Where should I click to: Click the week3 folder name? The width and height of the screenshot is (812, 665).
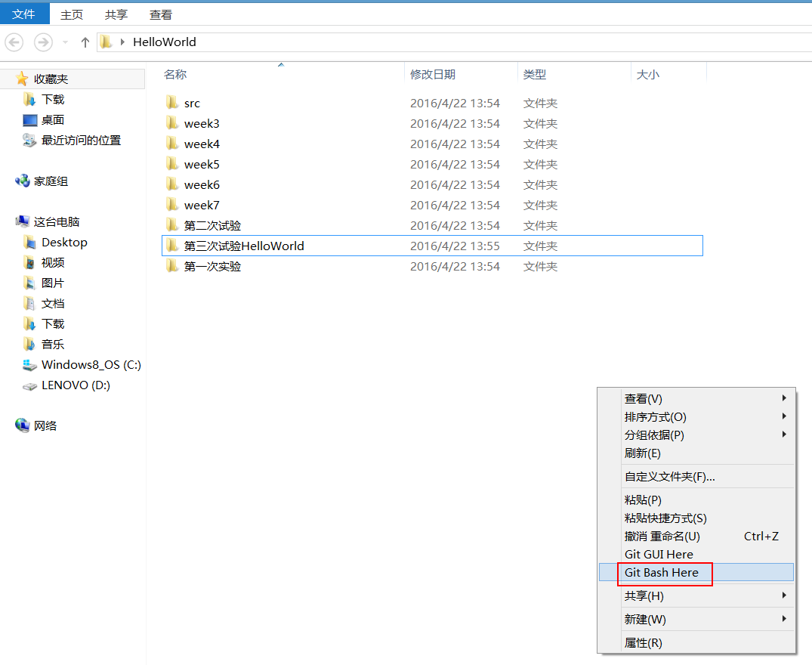pos(202,123)
